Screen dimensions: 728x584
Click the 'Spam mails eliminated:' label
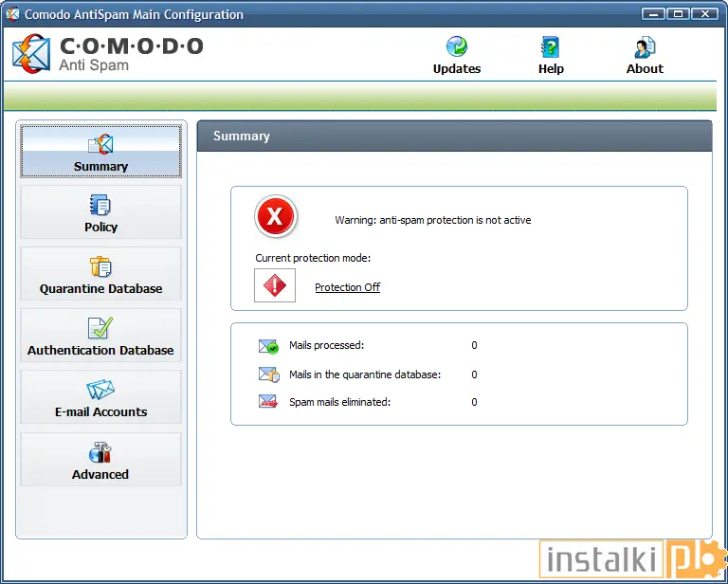click(340, 402)
